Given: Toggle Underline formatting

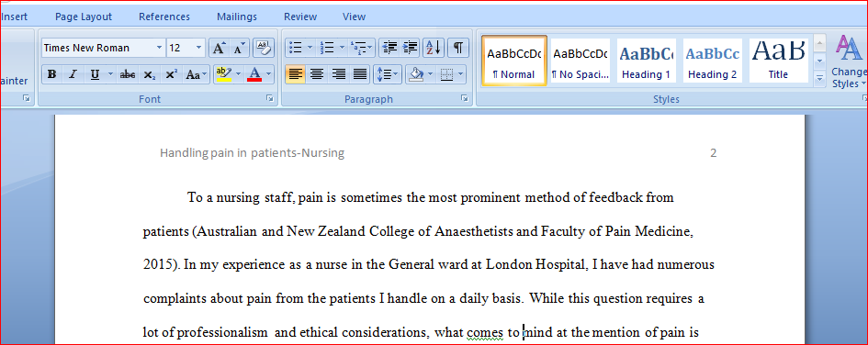Looking at the screenshot, I should coord(95,74).
